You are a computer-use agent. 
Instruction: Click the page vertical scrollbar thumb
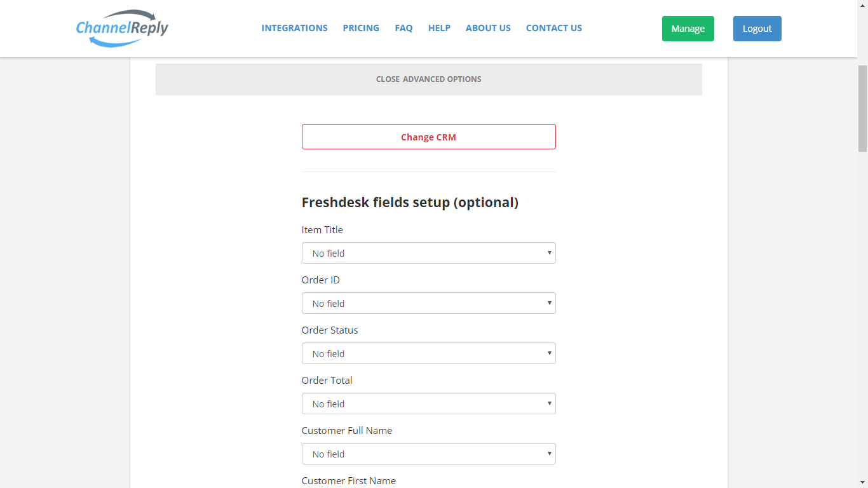[862, 108]
